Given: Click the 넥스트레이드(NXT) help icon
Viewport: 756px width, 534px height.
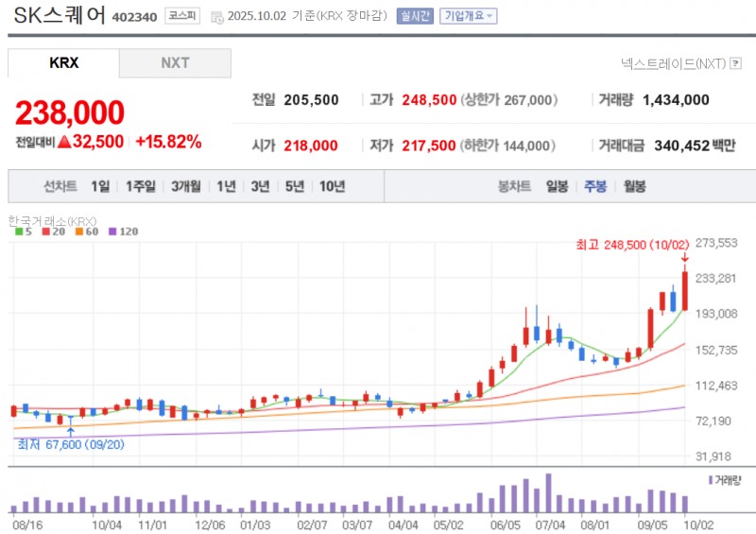Looking at the screenshot, I should click(x=736, y=62).
